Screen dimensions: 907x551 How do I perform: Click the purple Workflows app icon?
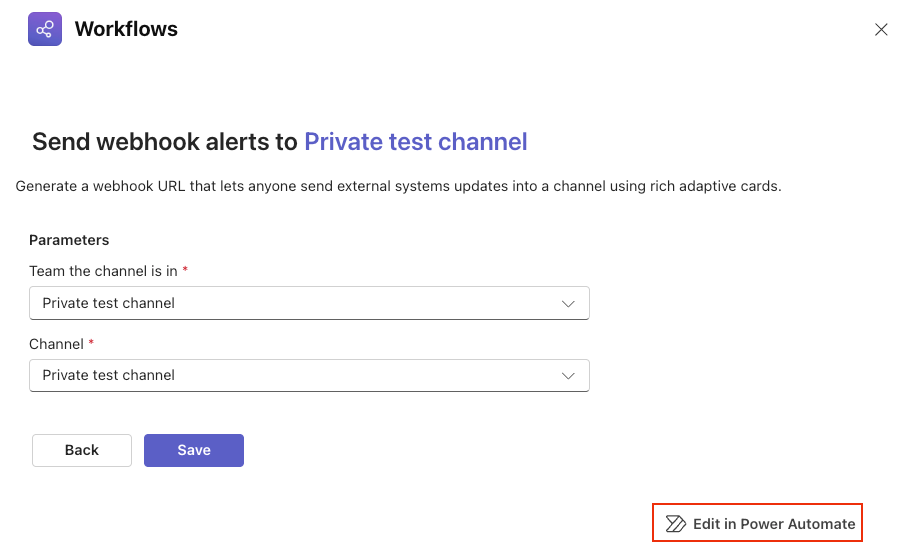[x=44, y=29]
